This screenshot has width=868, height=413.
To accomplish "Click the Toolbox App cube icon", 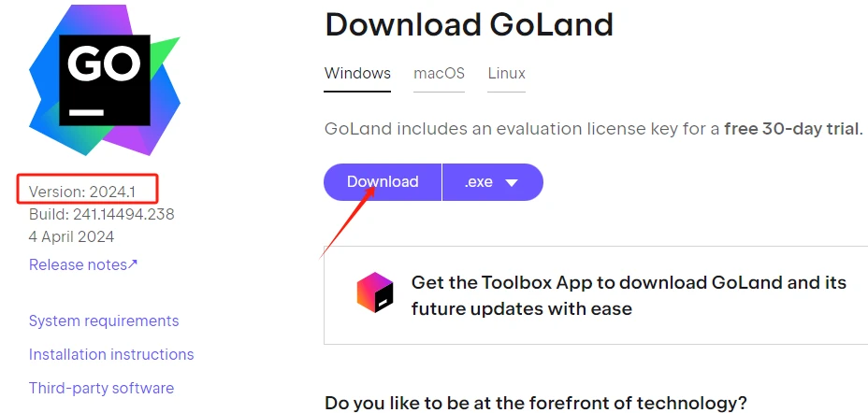I will tap(375, 292).
